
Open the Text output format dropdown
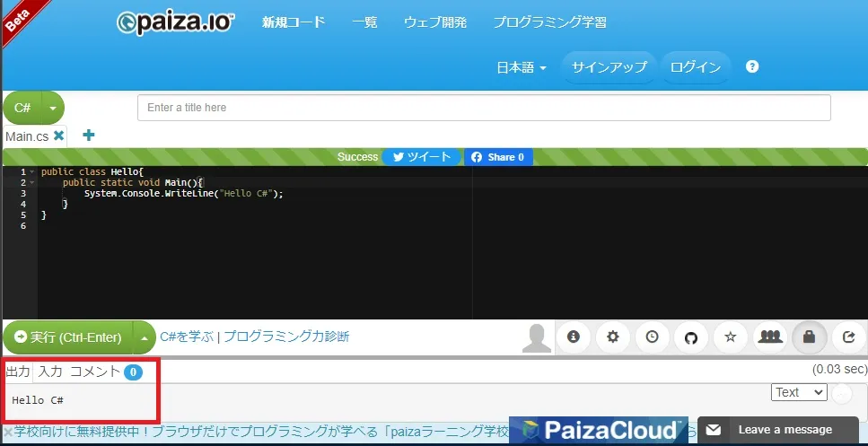(799, 392)
